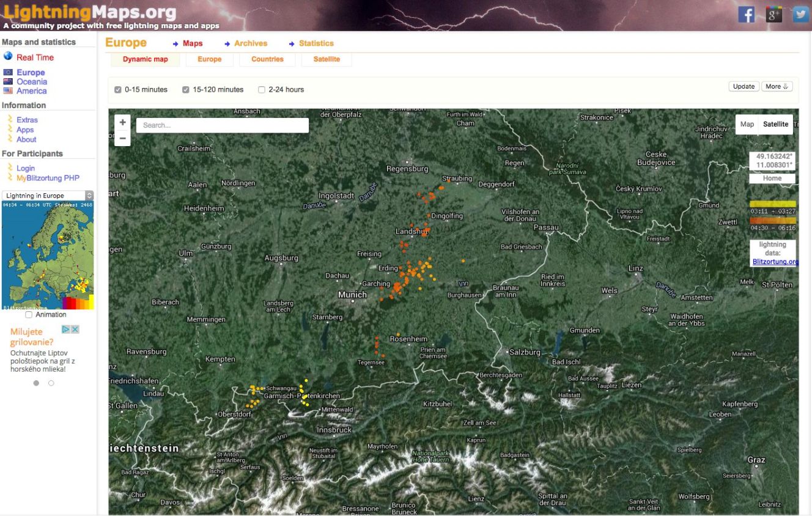The image size is (812, 516).
Task: Enable the Animation checkbox
Action: point(29,315)
